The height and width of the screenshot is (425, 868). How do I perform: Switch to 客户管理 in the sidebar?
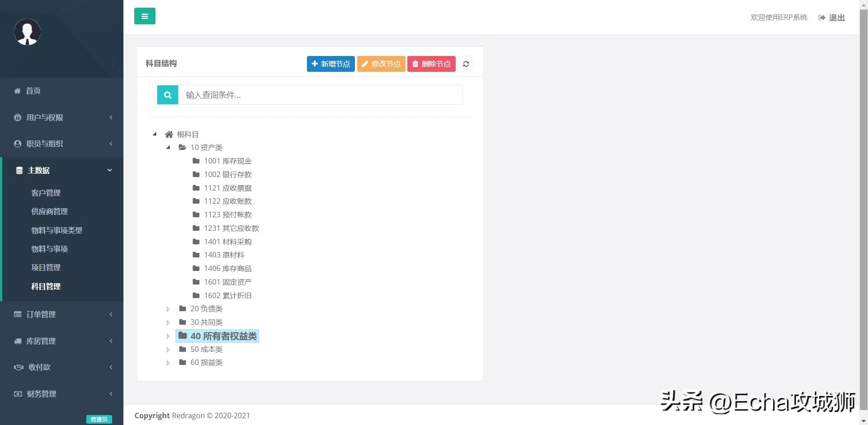coord(45,193)
